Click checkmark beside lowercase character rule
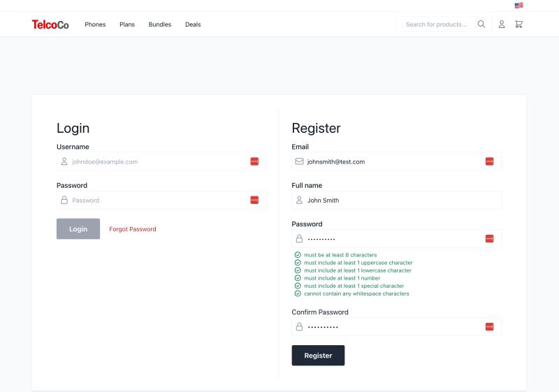Viewport: 559px width, 392px height. click(298, 270)
